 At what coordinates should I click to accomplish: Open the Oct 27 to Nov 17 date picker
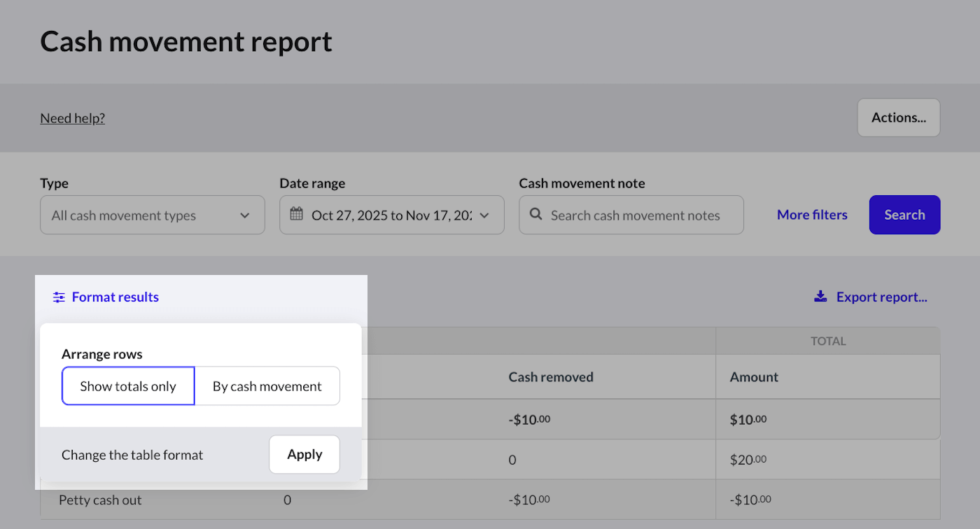[392, 215]
